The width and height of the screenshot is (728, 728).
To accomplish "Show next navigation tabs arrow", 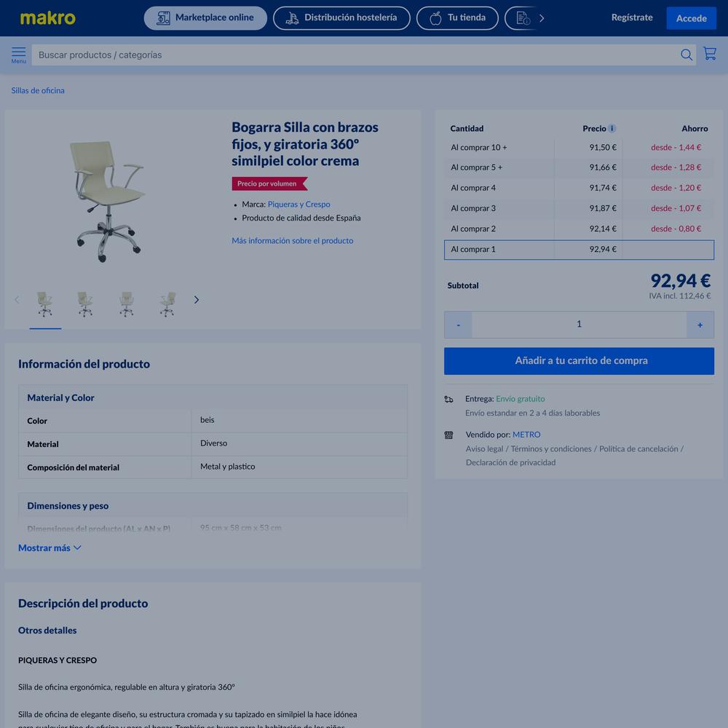I will pyautogui.click(x=542, y=18).
